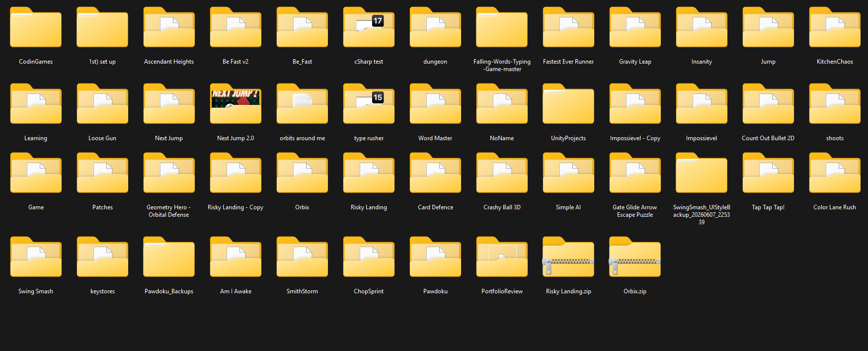Viewport: 868px width, 351px height.
Task: Click the shoots folder icon
Action: click(x=835, y=104)
